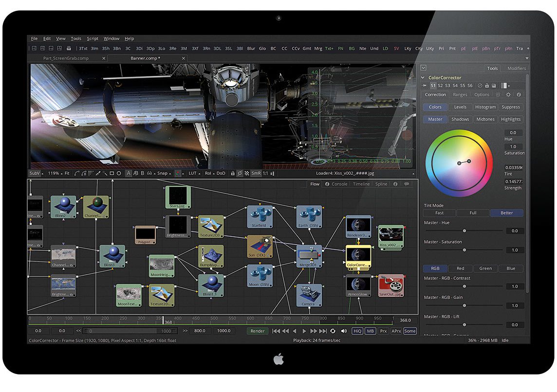Toggle the MB motion blur button
This screenshot has width=557, height=392.
(371, 331)
